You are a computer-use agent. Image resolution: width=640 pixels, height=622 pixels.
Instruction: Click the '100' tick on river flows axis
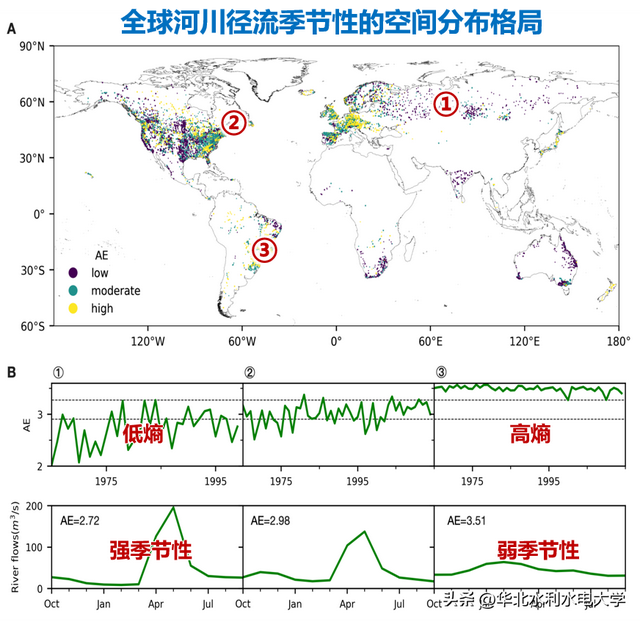click(x=34, y=547)
